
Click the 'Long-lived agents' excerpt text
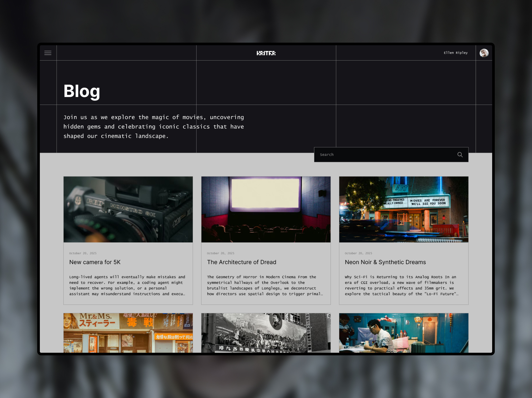[127, 285]
